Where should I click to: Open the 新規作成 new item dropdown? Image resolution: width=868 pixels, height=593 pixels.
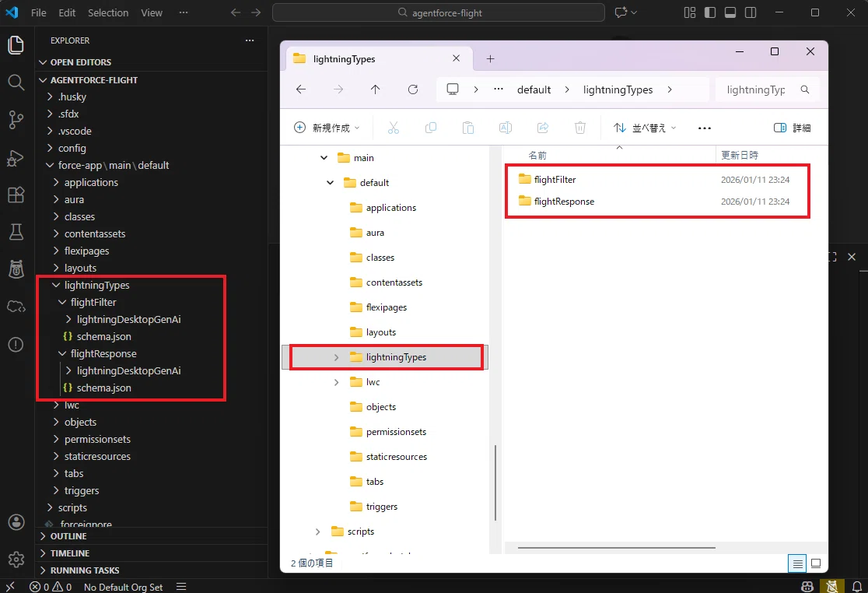327,128
